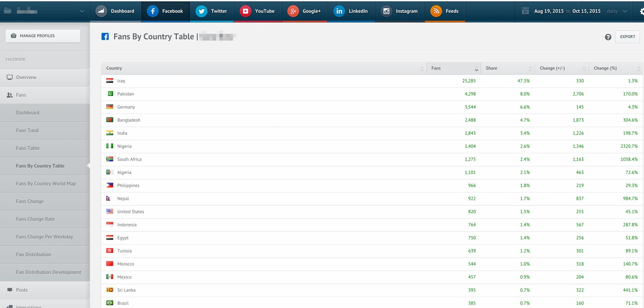The height and width of the screenshot is (308, 644).
Task: Open help question mark icon
Action: pyautogui.click(x=608, y=37)
